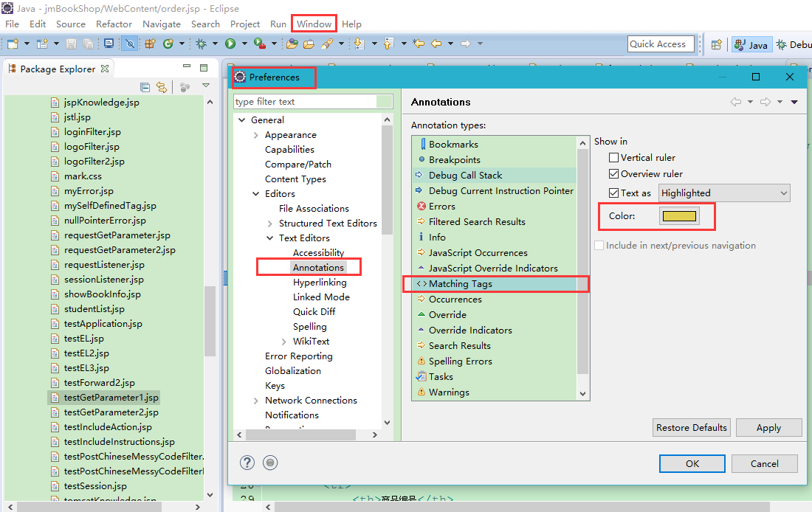Screen dimensions: 812x512
Task: Expand the WikiText tree node
Action: click(283, 342)
